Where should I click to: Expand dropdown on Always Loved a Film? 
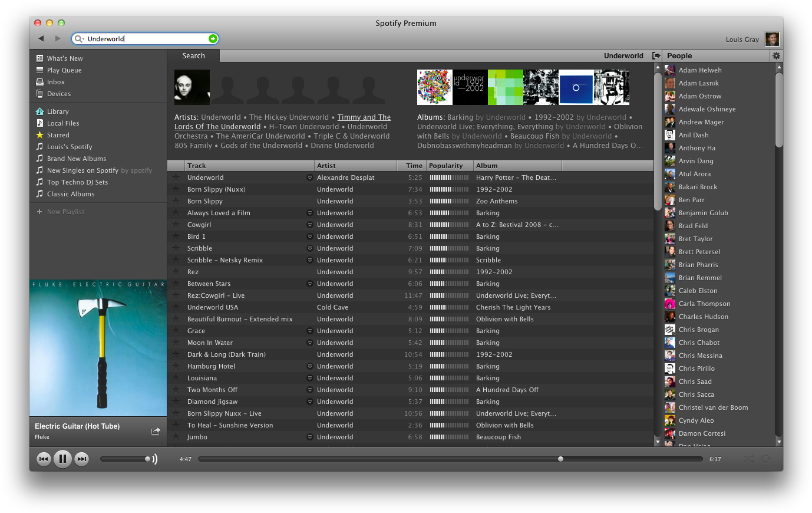pyautogui.click(x=309, y=213)
